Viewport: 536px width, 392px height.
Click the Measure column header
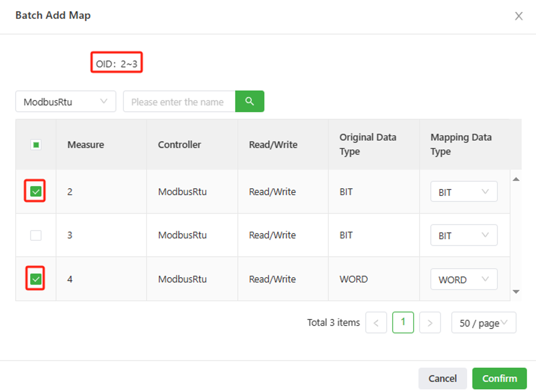tap(86, 145)
